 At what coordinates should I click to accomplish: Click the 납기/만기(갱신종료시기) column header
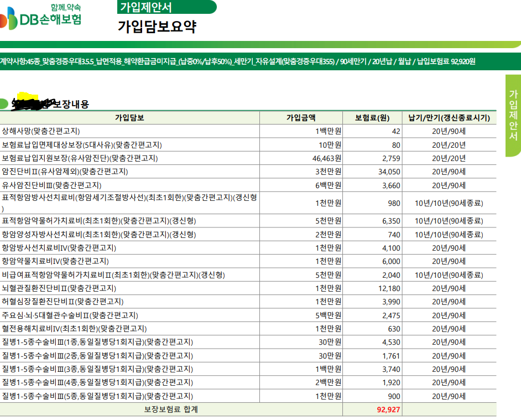[x=449, y=118]
